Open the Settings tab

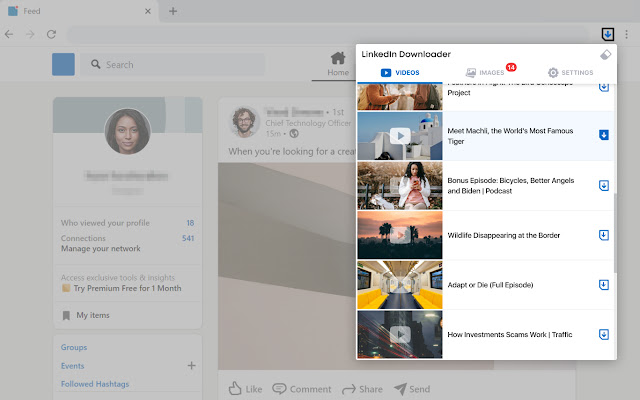570,73
